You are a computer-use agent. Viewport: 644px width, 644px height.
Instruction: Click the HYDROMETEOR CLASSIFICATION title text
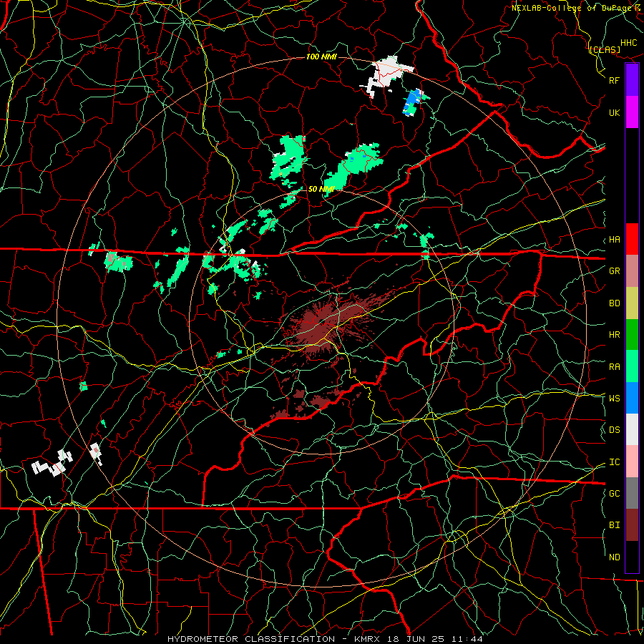(x=251, y=639)
